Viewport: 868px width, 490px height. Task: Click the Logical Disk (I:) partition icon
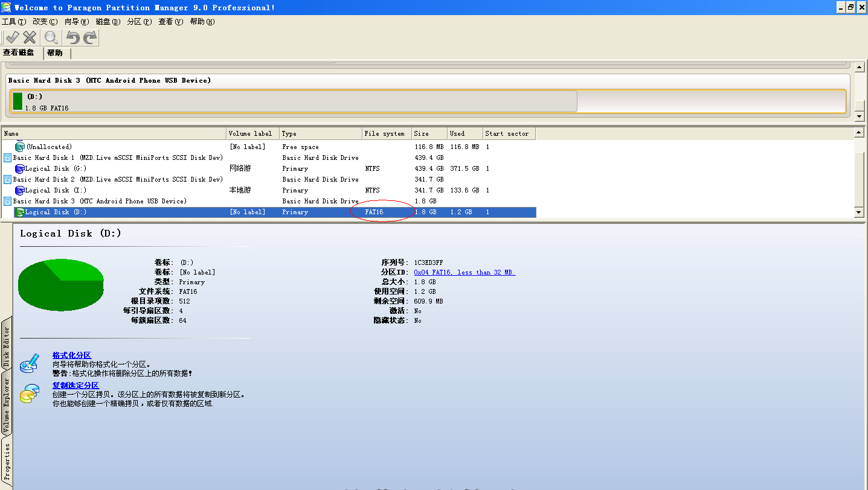[19, 190]
